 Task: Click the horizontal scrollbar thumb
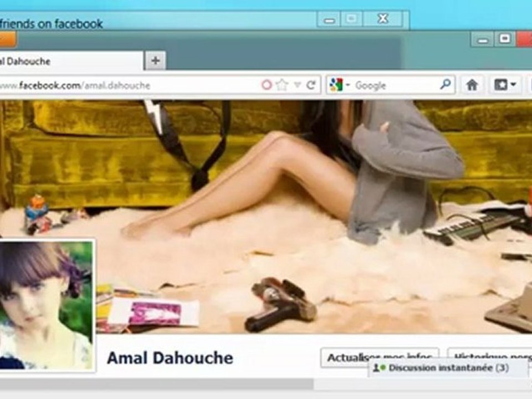coord(156,385)
